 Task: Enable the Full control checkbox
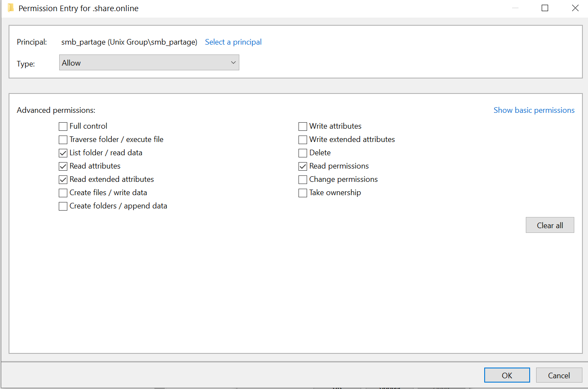click(63, 127)
